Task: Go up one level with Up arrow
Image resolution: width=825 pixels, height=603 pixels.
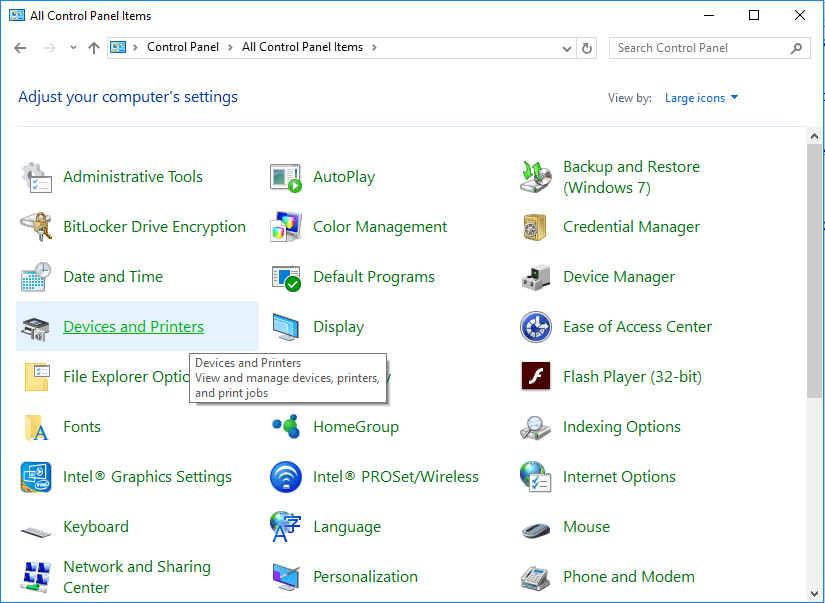Action: [x=94, y=48]
